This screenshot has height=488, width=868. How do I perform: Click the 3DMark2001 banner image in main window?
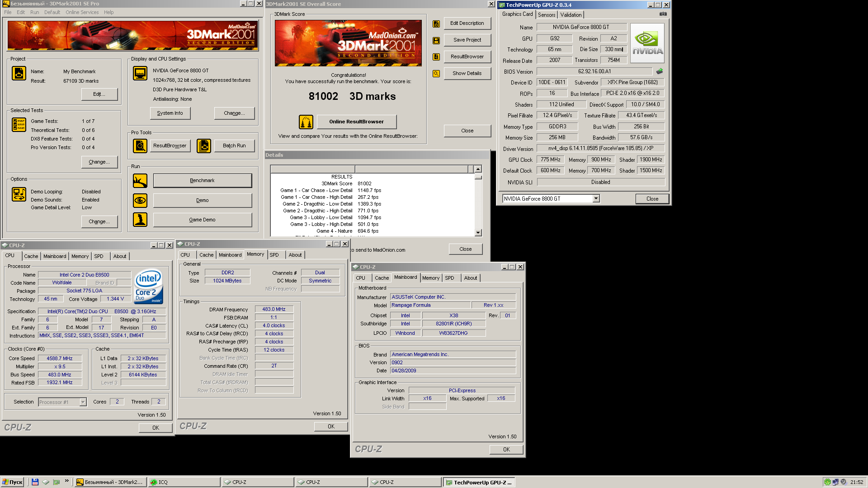click(133, 35)
